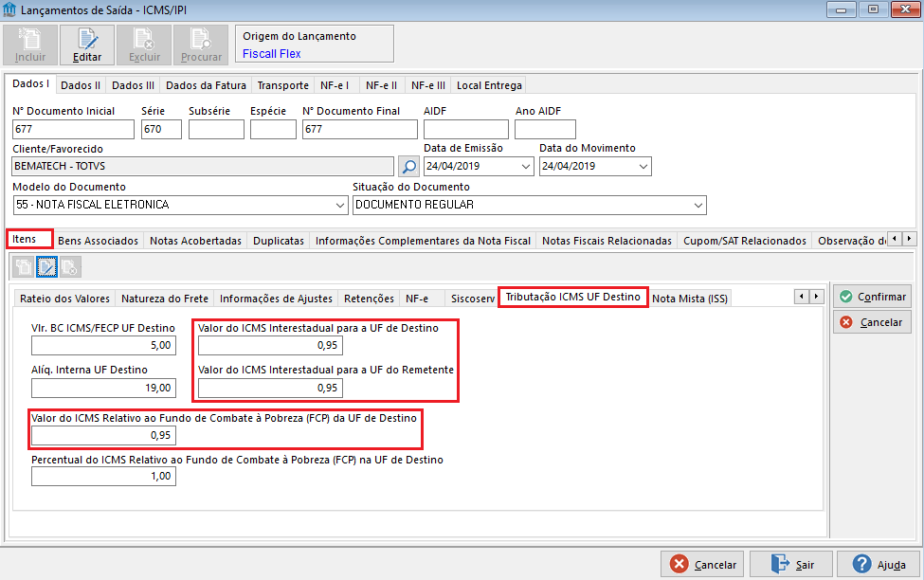Open the Rateio dos Valores tab
The width and height of the screenshot is (924, 580).
pos(64,299)
